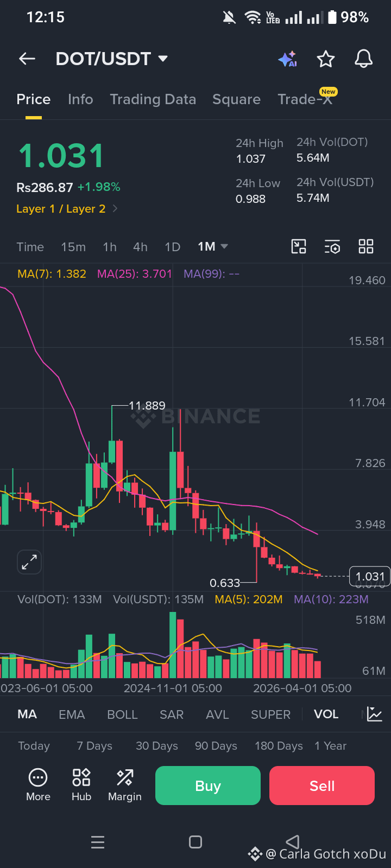391x868 pixels.
Task: Switch to the Info tab
Action: [x=80, y=99]
